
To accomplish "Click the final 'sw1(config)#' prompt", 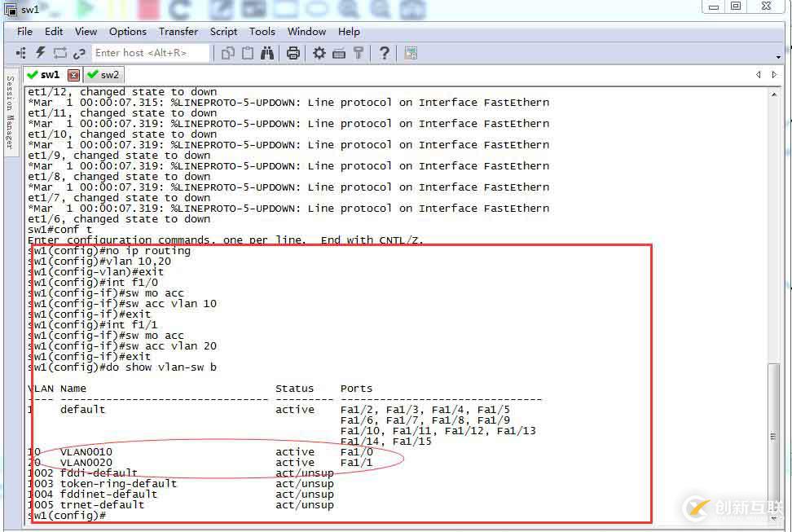I will 67,516.
